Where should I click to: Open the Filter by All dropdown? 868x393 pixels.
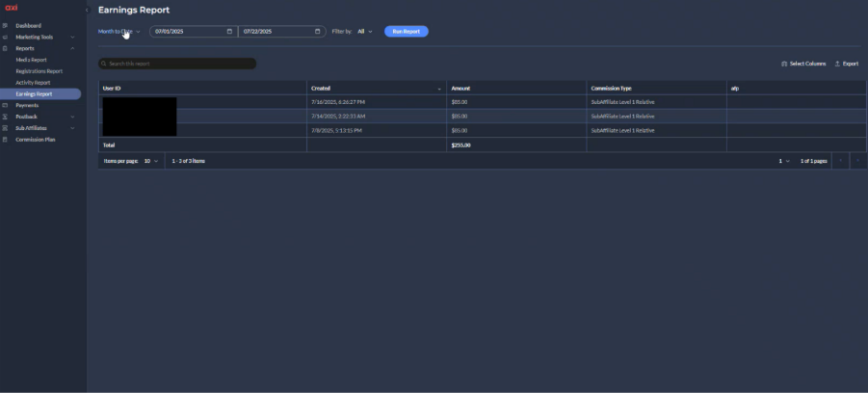coord(364,32)
